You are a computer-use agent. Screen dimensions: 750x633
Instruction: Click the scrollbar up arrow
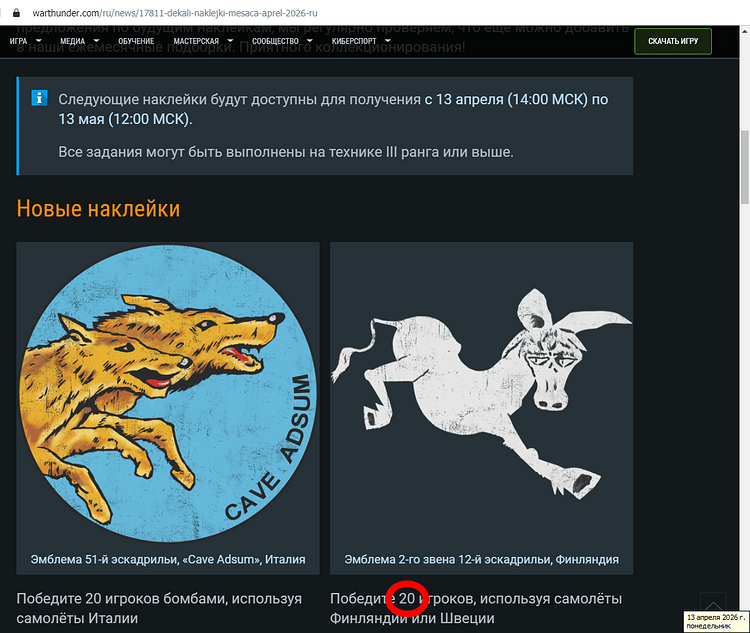(745, 32)
